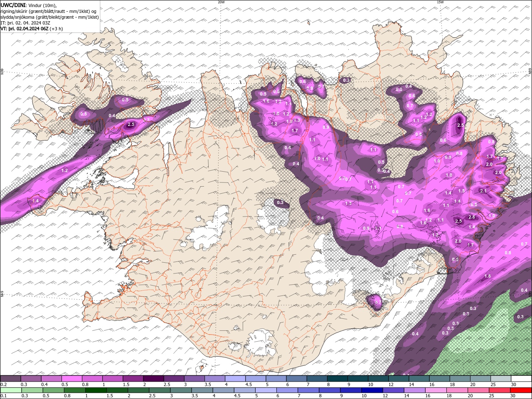Select the 4 gray-blue swatch on rain scale
Viewport: 532px width, 399px height.
(223, 390)
